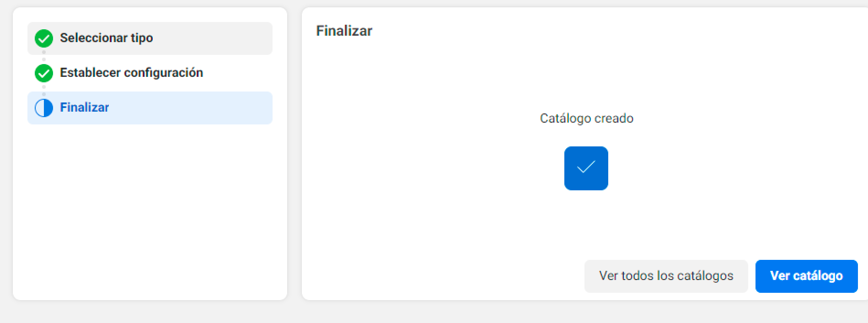Click the Finalizar heading in the main panel
This screenshot has height=323, width=868.
[344, 31]
